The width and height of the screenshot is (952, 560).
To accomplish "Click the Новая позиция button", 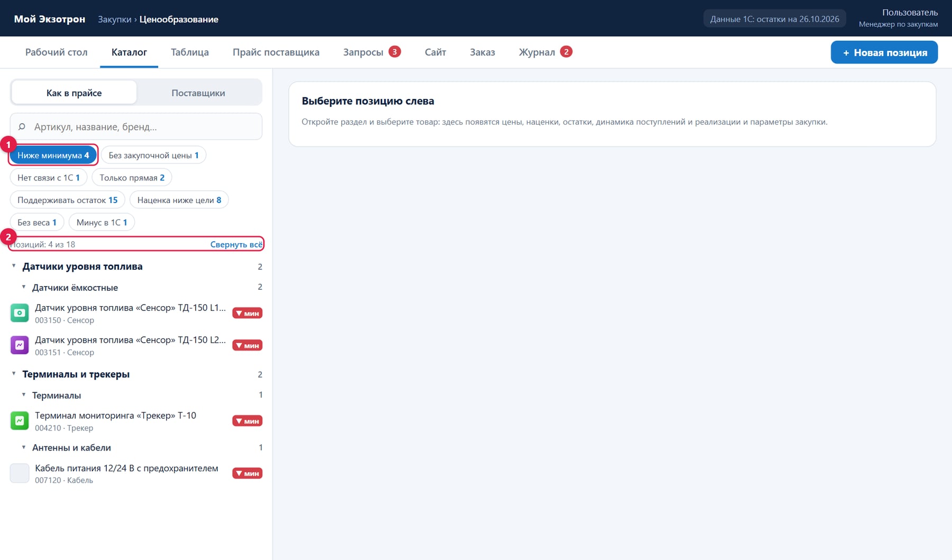I will (884, 52).
